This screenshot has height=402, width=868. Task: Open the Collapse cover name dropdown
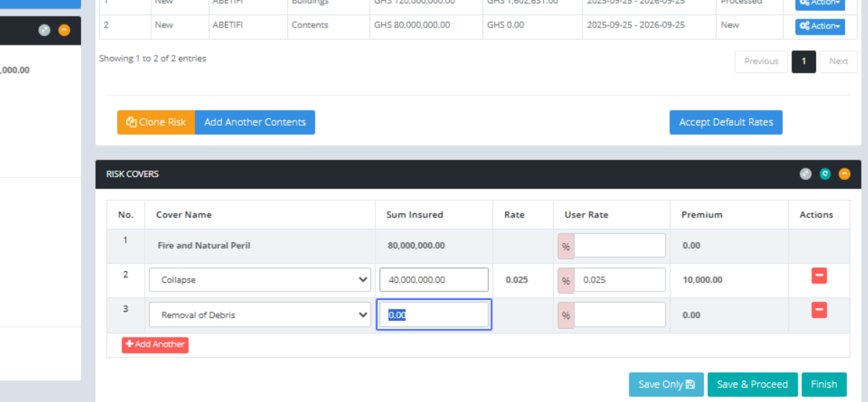click(x=260, y=280)
